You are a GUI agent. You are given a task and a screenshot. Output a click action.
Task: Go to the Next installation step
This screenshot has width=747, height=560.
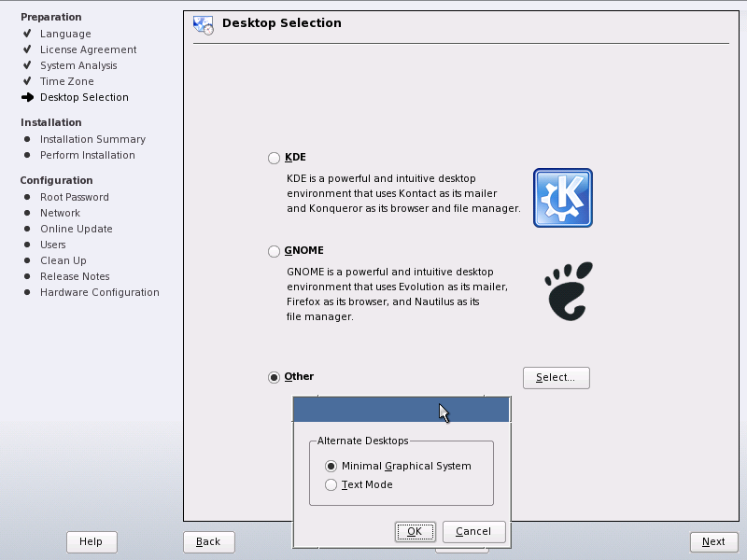pos(713,542)
